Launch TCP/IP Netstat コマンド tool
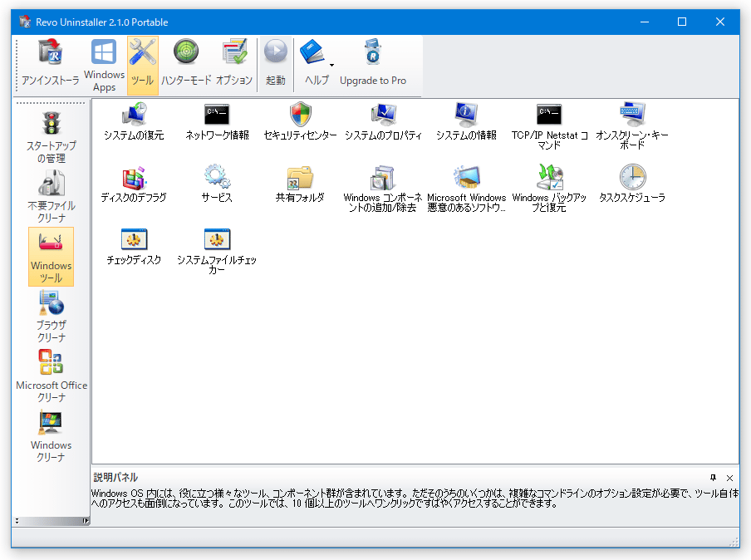 (x=549, y=126)
